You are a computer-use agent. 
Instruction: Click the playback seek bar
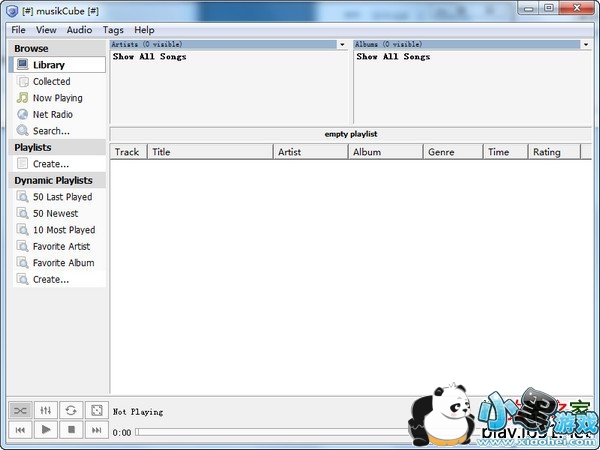click(272, 432)
